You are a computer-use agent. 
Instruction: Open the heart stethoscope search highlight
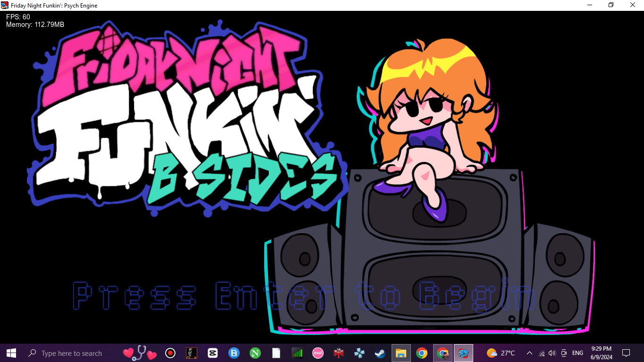click(x=139, y=353)
